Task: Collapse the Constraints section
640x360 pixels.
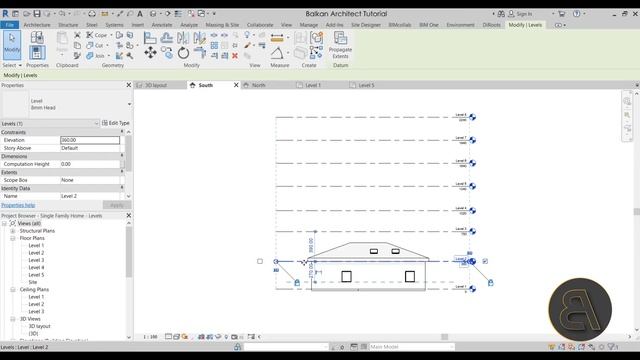Action: [122, 132]
